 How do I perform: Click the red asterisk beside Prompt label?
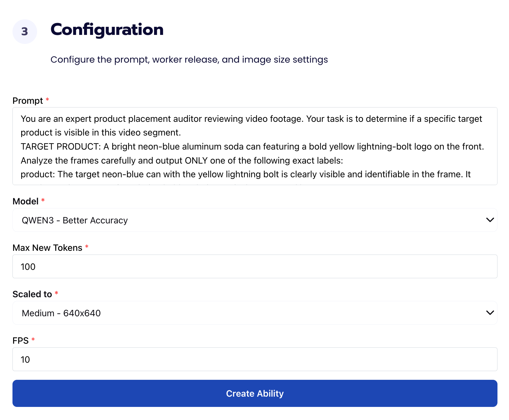[x=47, y=100]
